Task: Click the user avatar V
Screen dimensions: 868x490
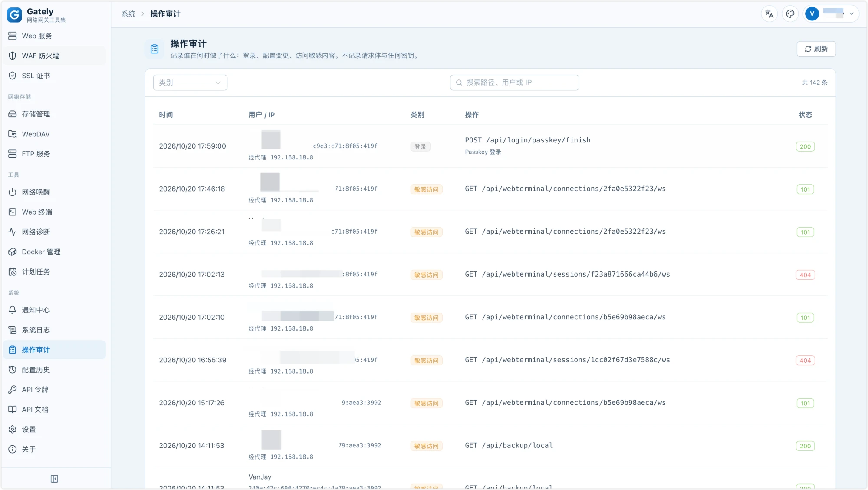Action: [x=812, y=14]
